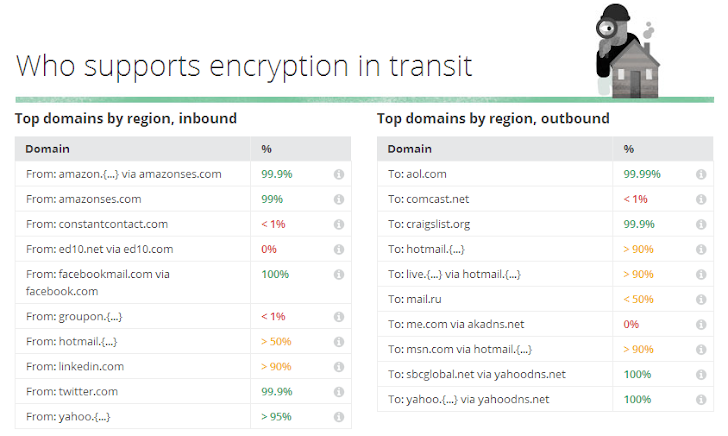Viewport: 728px width, 436px height.
Task: Open info icon for sbcglobal.net row
Action: pyautogui.click(x=701, y=375)
